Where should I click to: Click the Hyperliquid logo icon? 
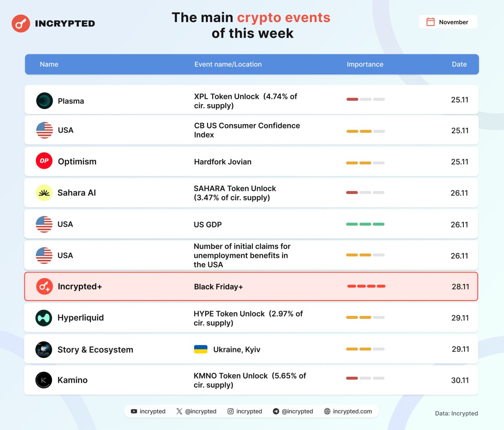(44, 318)
